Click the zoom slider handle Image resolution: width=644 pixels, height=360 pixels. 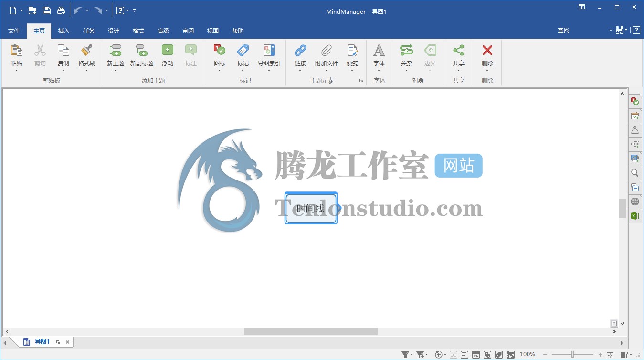572,354
